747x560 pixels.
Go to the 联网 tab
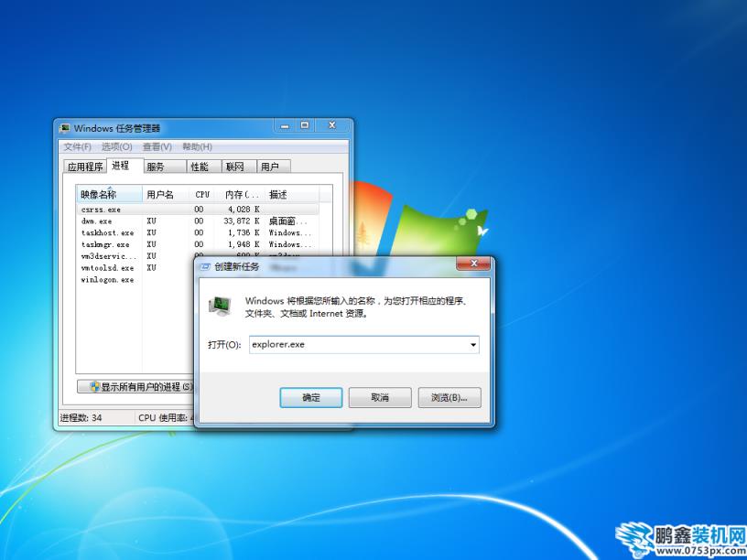239,167
